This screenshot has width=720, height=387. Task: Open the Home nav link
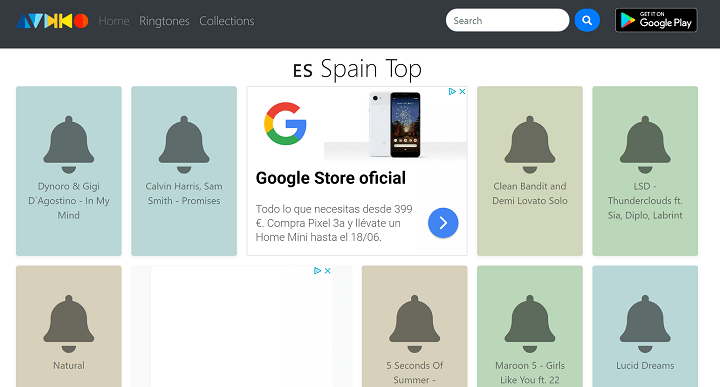point(114,21)
